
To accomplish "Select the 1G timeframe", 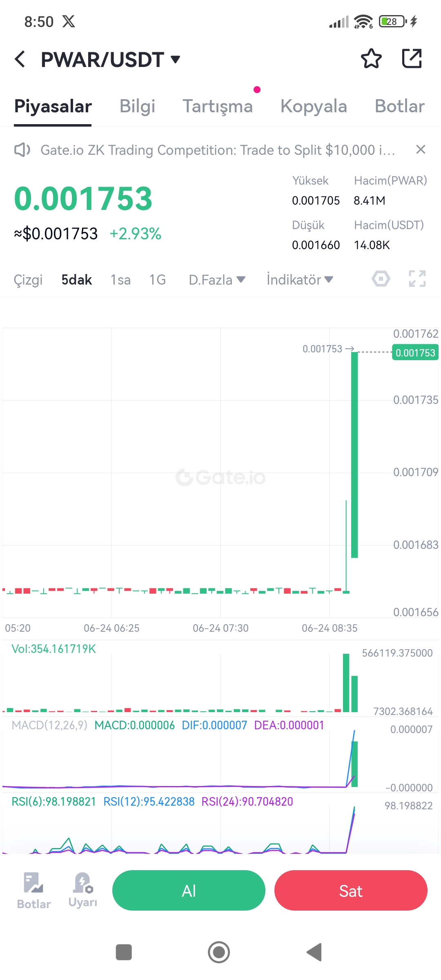I will click(157, 280).
